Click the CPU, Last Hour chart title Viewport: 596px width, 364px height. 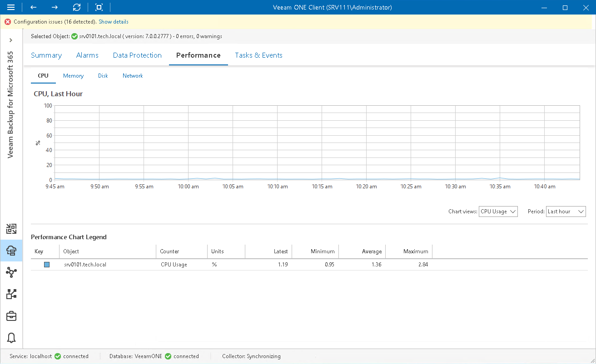[58, 94]
